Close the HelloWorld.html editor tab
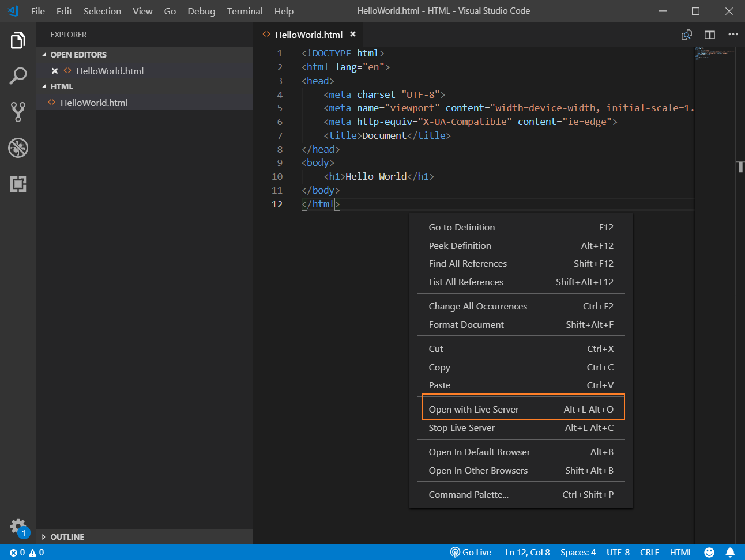745x560 pixels. pyautogui.click(x=353, y=35)
